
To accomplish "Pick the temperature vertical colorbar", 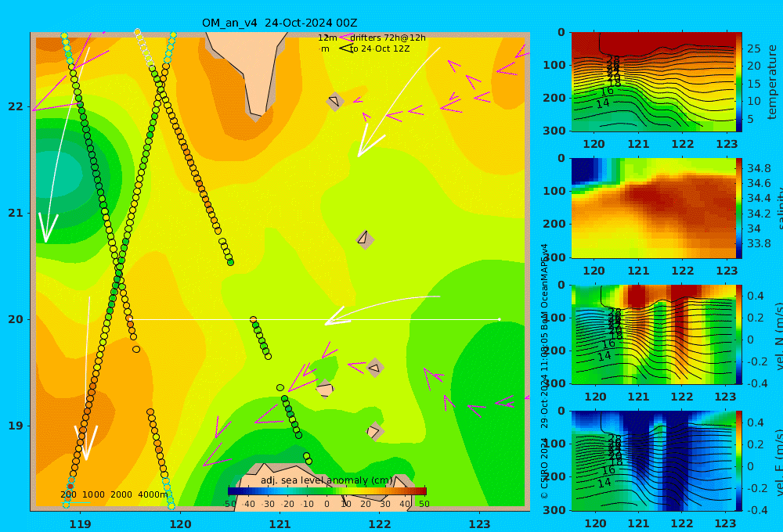I will [x=739, y=82].
